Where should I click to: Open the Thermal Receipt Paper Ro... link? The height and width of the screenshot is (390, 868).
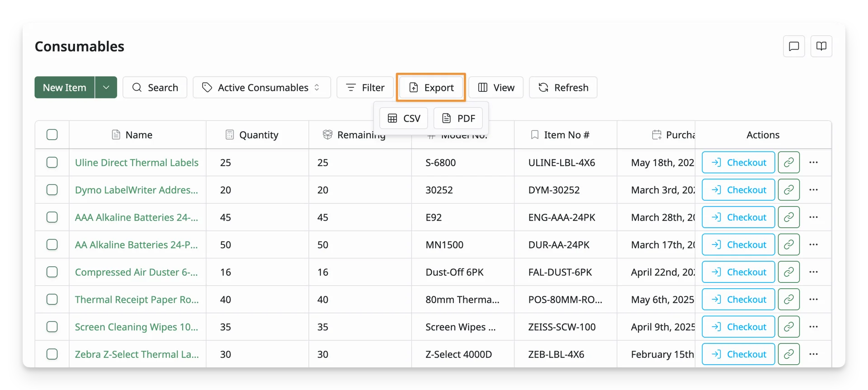(x=137, y=299)
